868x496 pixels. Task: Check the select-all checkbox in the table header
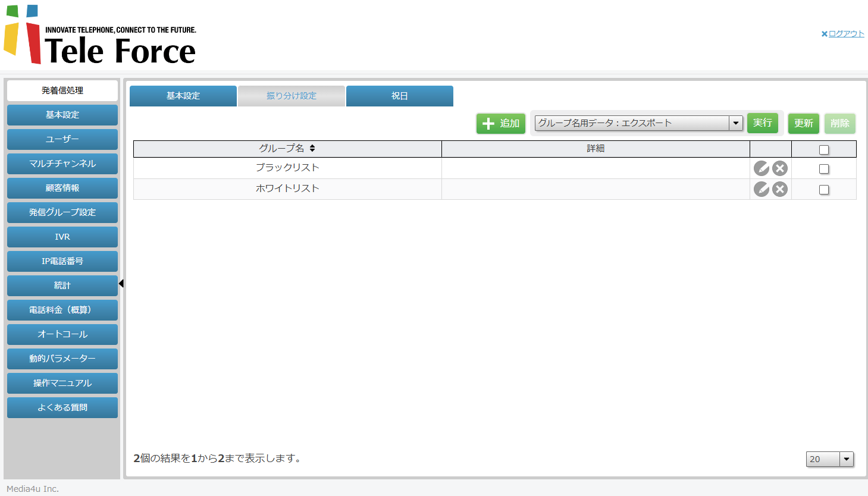[x=824, y=149]
